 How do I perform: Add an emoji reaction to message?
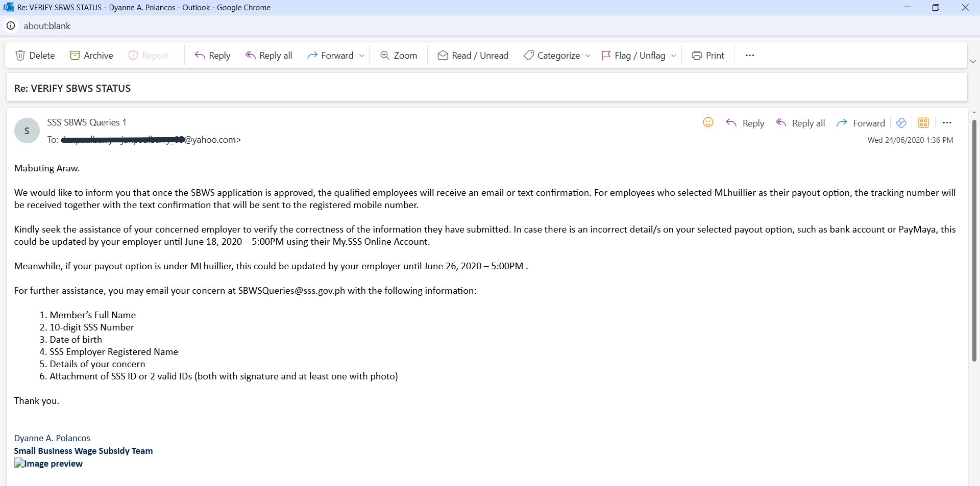click(x=708, y=122)
